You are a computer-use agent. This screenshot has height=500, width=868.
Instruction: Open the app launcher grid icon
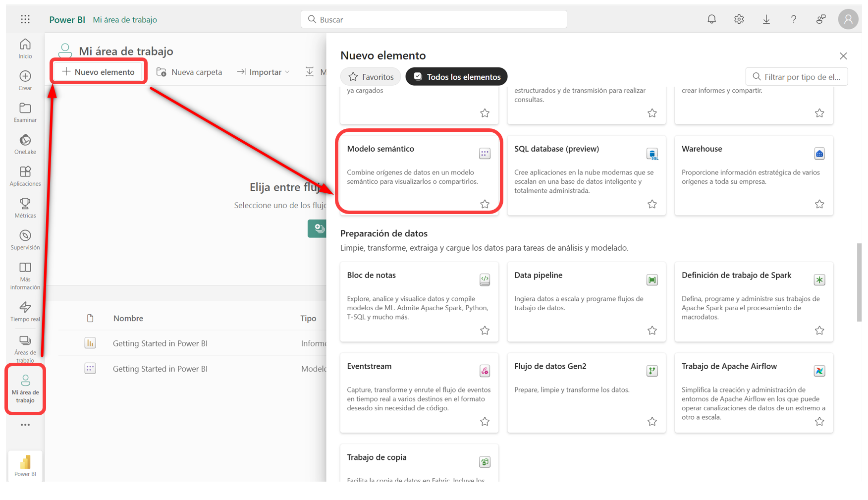click(x=25, y=19)
